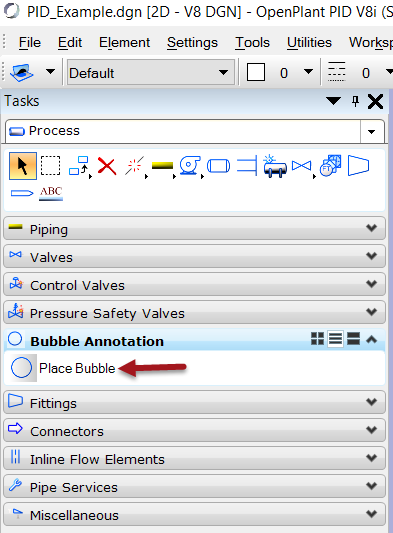Viewport: 393px width, 533px height.
Task: Click the Place Bubble tool
Action: (x=63, y=368)
